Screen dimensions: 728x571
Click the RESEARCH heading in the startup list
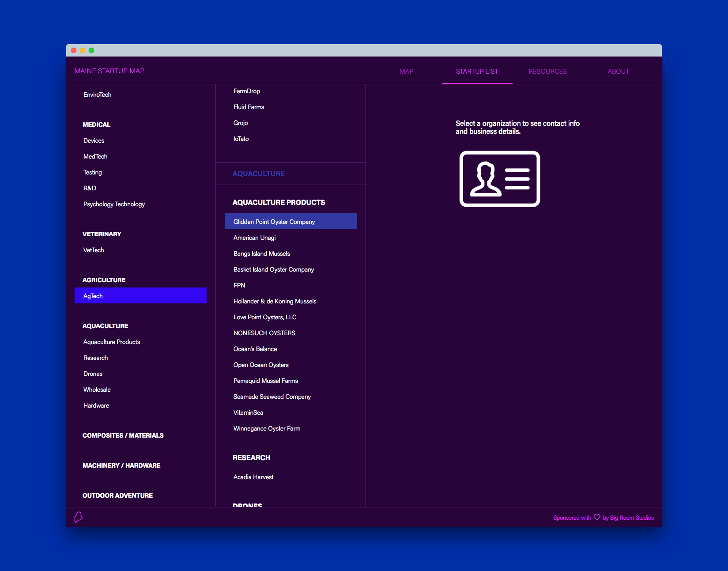pyautogui.click(x=251, y=458)
